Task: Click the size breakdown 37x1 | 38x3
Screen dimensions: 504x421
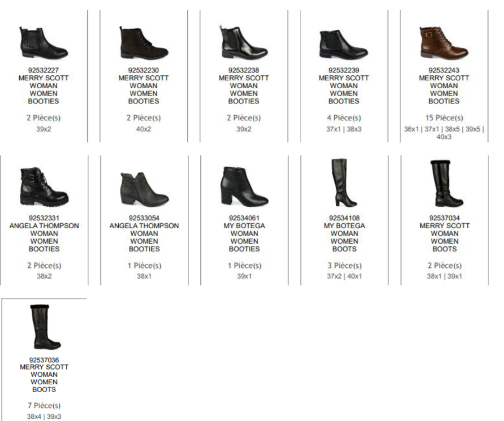Action: (x=344, y=129)
